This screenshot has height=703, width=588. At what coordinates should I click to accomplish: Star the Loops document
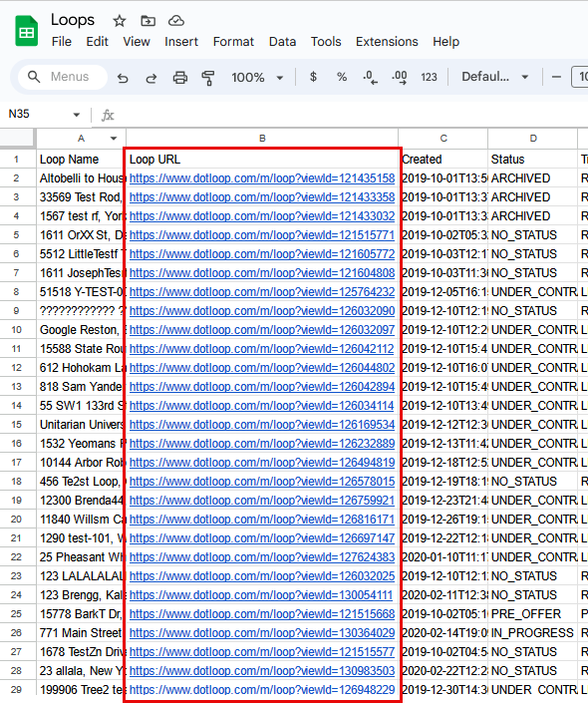120,21
